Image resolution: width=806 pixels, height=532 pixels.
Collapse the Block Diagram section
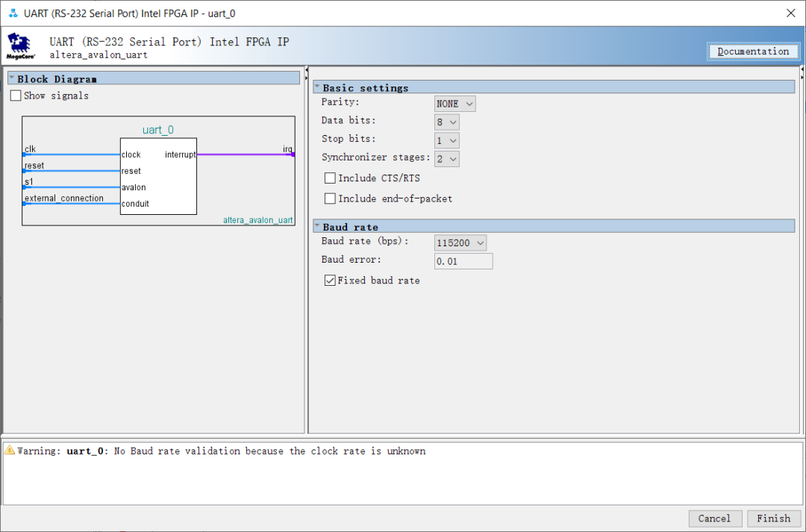point(12,78)
